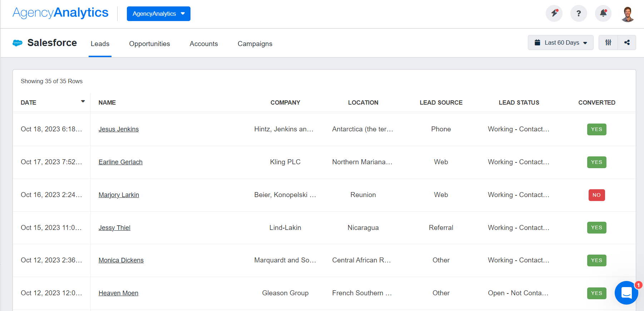Click the Salesforce cloud logo
Viewport: 644px width, 311px height.
click(x=18, y=43)
